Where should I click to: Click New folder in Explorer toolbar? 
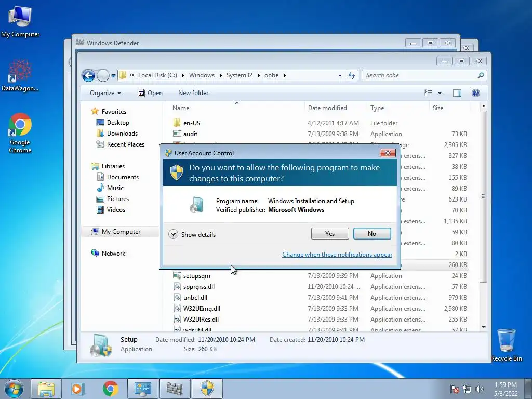tap(193, 93)
